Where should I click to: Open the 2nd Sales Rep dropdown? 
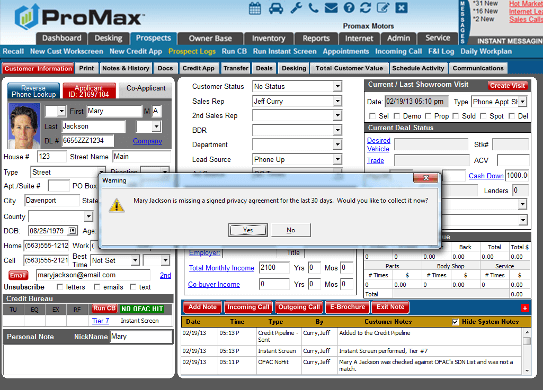[337, 116]
